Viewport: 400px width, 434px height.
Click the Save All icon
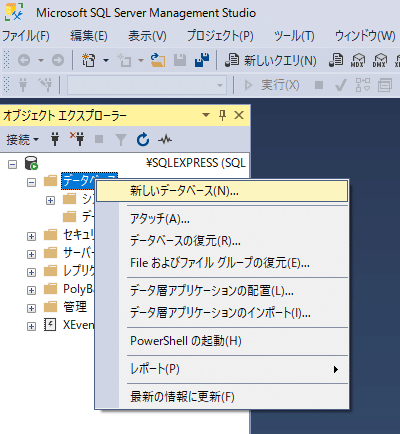click(202, 60)
